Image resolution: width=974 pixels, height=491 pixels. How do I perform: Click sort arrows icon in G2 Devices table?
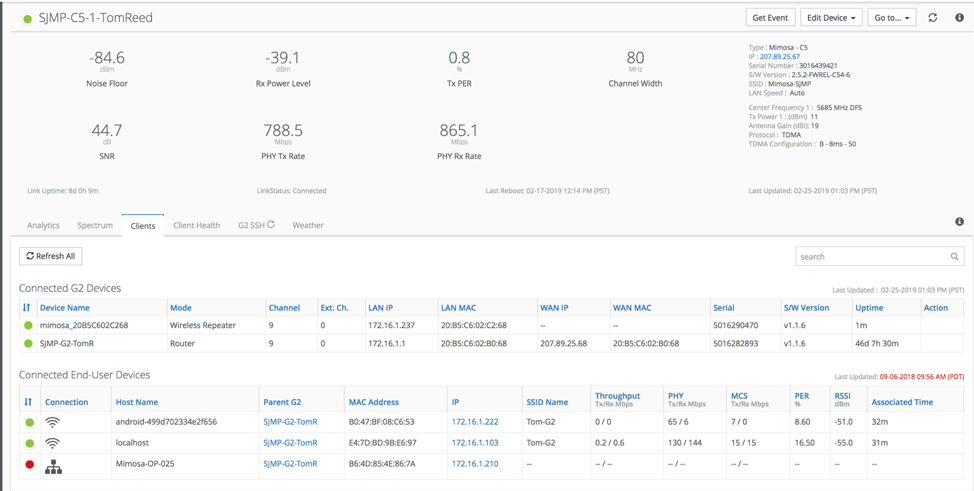[27, 308]
